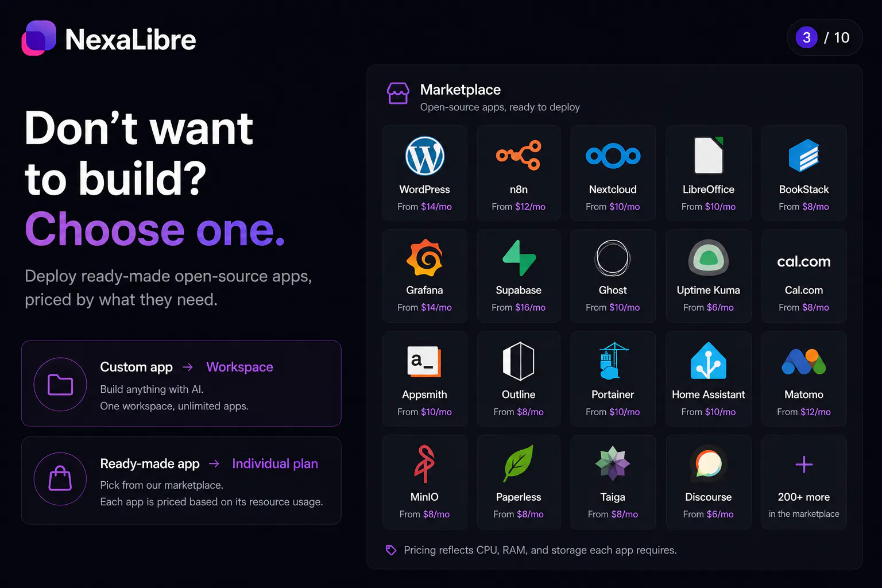Click the BookStack "From $8/mo" price
The height and width of the screenshot is (588, 882).
(x=804, y=207)
